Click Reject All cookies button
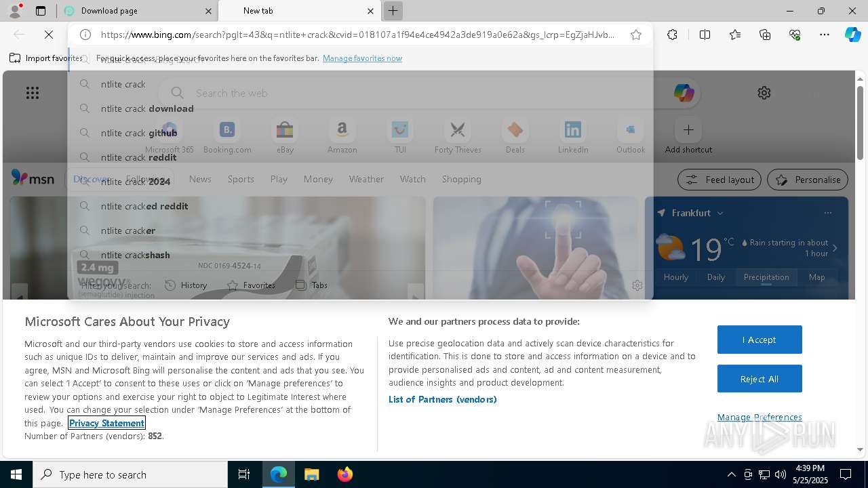The width and height of the screenshot is (868, 488). pyautogui.click(x=759, y=379)
